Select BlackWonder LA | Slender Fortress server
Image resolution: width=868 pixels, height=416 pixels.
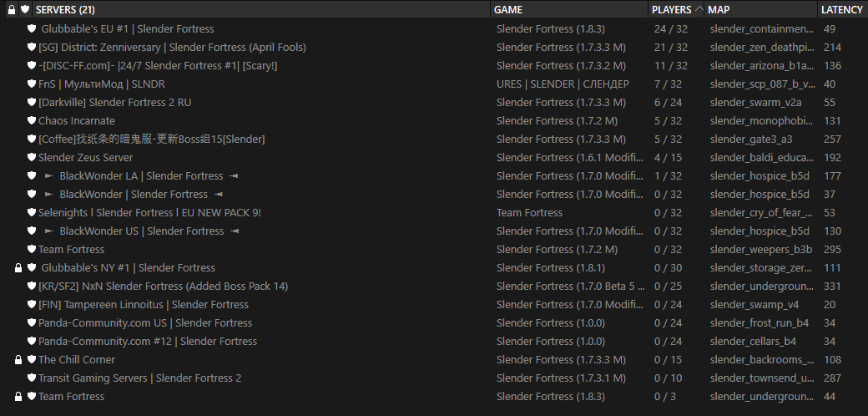pyautogui.click(x=141, y=175)
